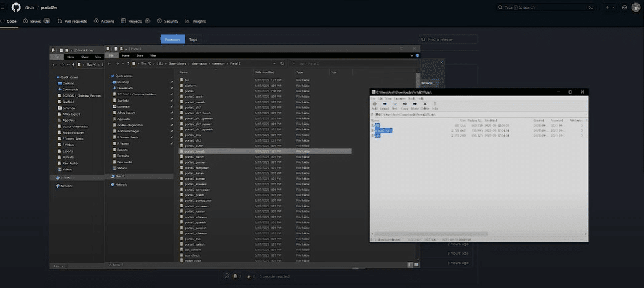The height and width of the screenshot is (288, 644).
Task: Select This PC in the Portal 2 navigation pane
Action: [120, 176]
